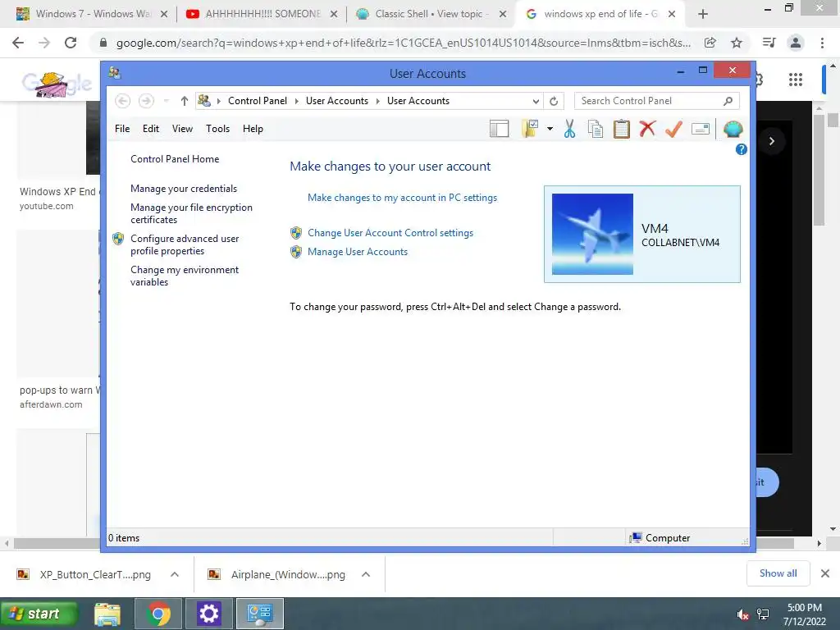
Task: Click the Share page icon in Chrome
Action: click(710, 43)
